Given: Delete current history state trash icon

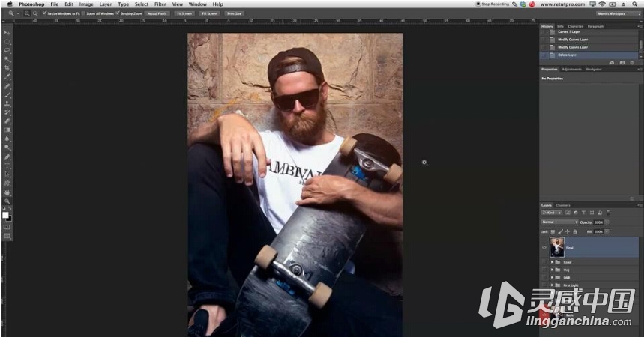Looking at the screenshot, I should [632, 63].
